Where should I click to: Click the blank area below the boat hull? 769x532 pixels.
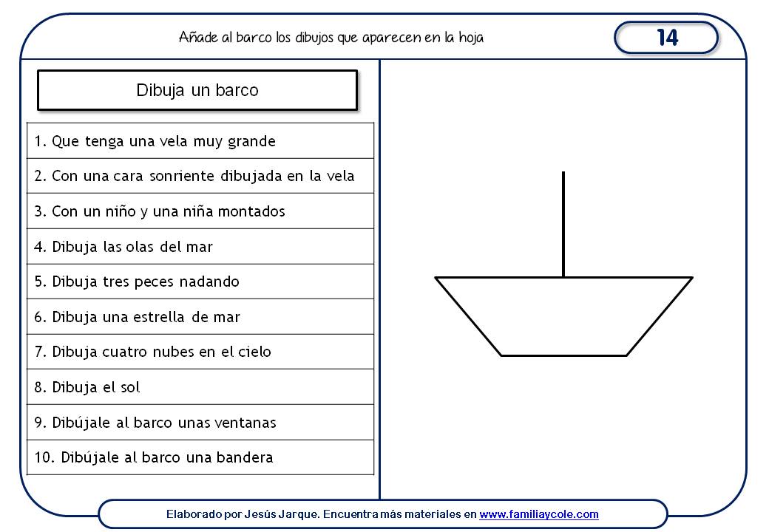tap(563, 421)
